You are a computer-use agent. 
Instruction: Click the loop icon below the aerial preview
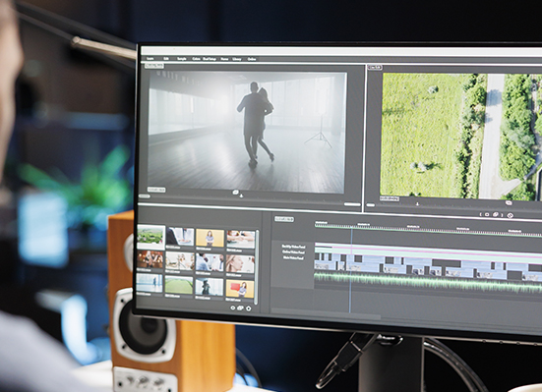[x=509, y=203]
